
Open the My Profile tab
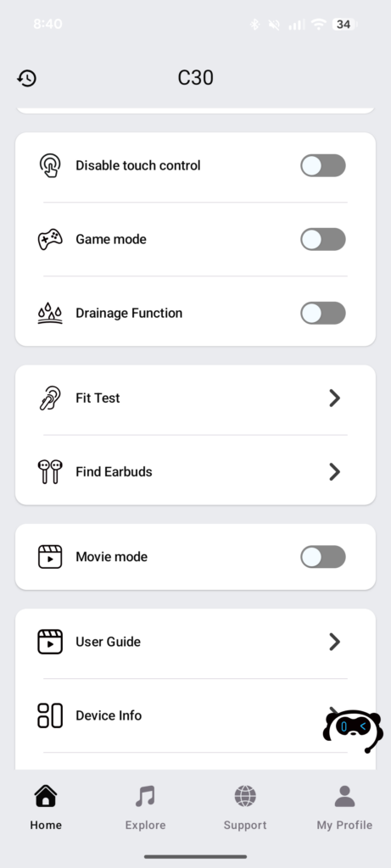[344, 808]
